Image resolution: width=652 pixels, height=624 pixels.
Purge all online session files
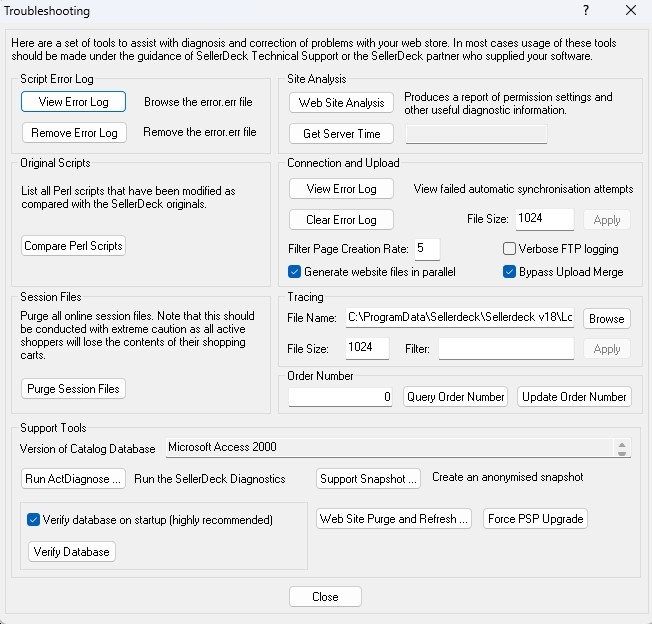coord(74,389)
